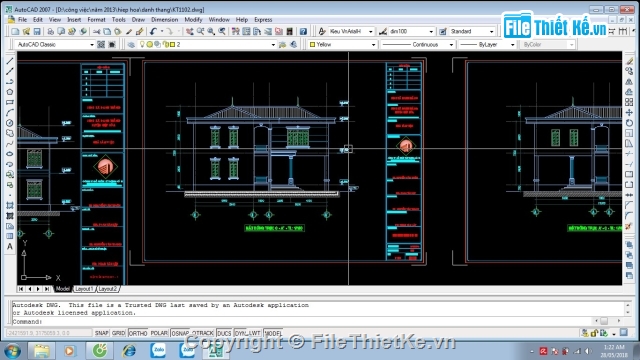Open the Modify menu

pos(193,20)
